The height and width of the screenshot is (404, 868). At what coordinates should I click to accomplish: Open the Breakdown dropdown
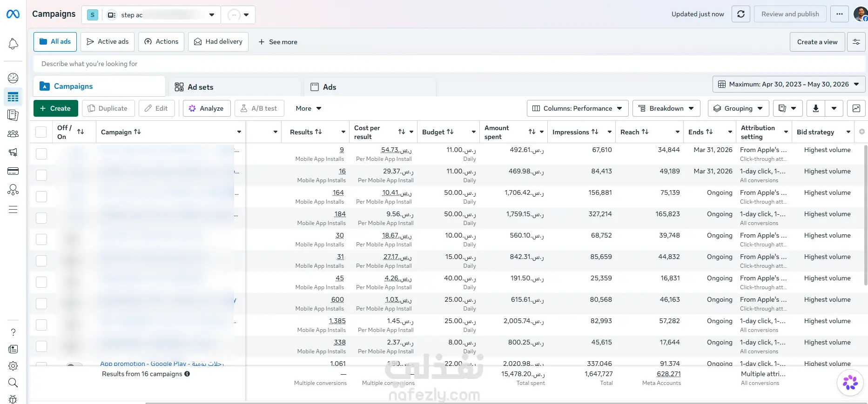pos(666,108)
